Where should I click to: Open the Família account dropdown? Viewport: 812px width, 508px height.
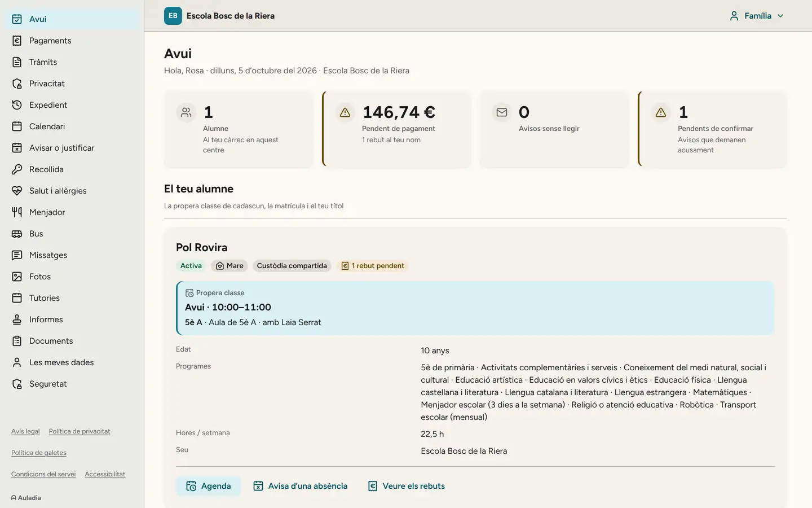tap(757, 16)
